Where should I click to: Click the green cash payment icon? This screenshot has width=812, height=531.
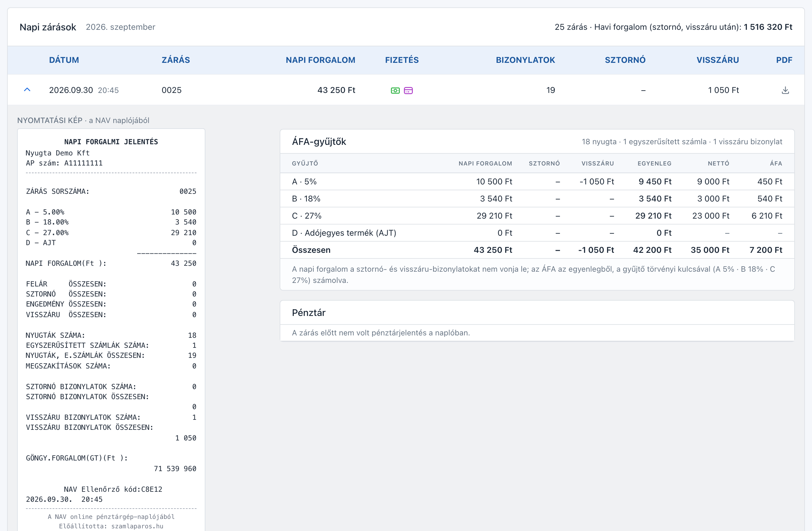click(x=395, y=90)
